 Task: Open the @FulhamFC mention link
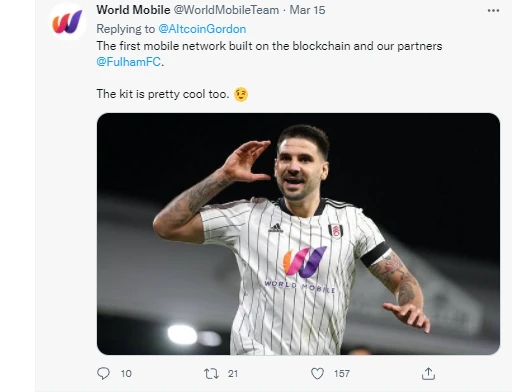coord(129,62)
